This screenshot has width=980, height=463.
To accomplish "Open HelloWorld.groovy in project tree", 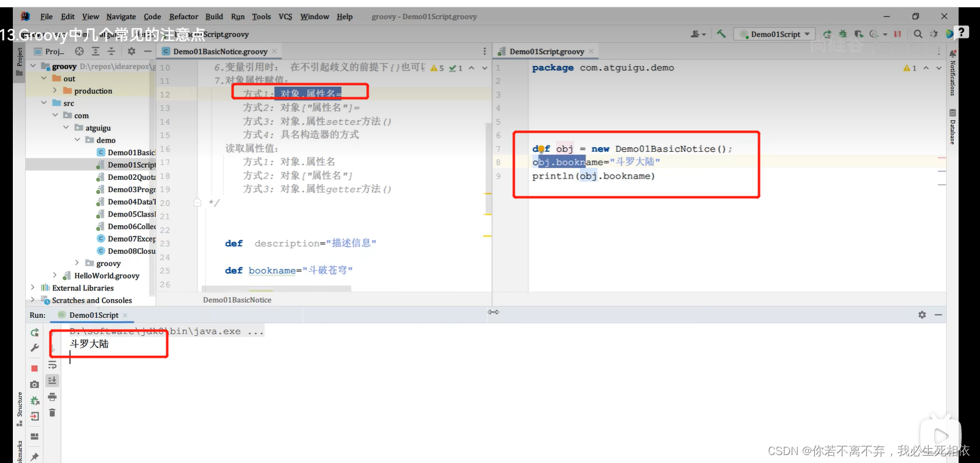I will pyautogui.click(x=101, y=275).
